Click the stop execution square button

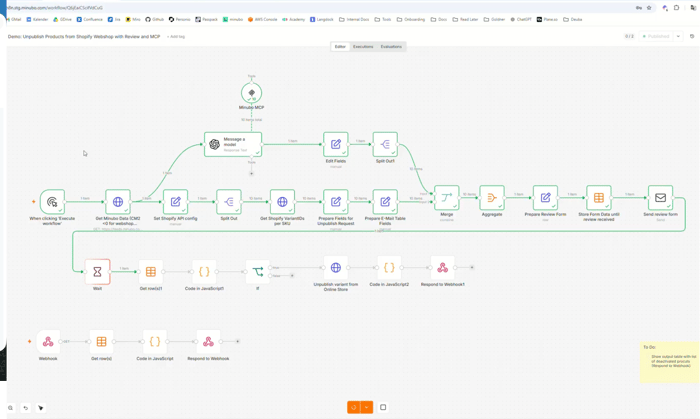coord(383,407)
